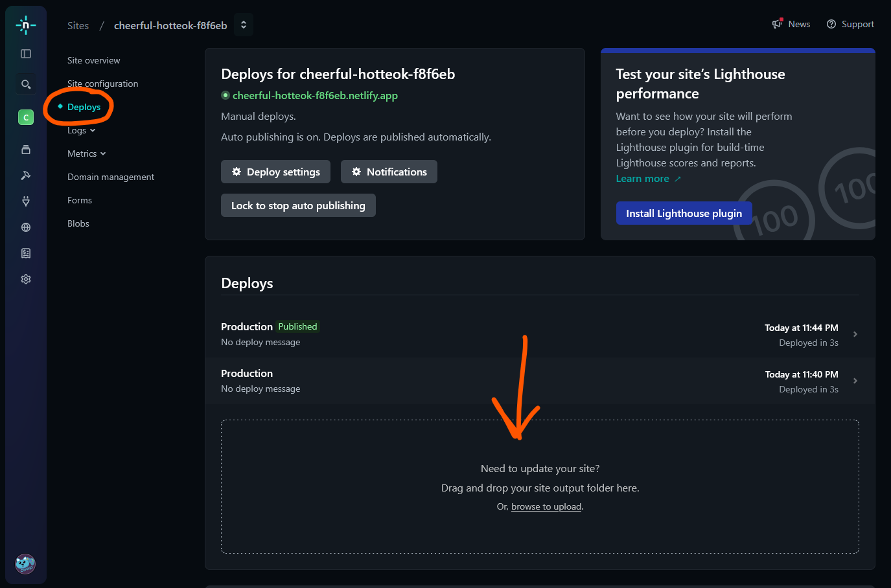The image size is (891, 588).
Task: Open the plug-shaped integrations icon
Action: [x=26, y=201]
